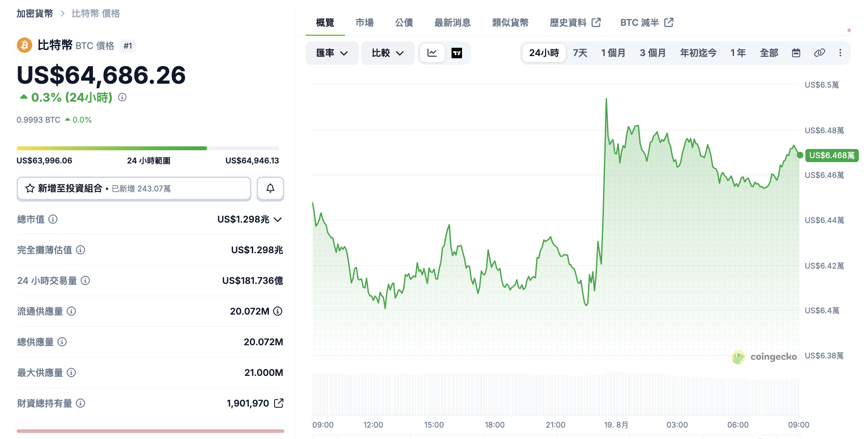Open the 匯率 dropdown
The height and width of the screenshot is (439, 868).
click(332, 53)
